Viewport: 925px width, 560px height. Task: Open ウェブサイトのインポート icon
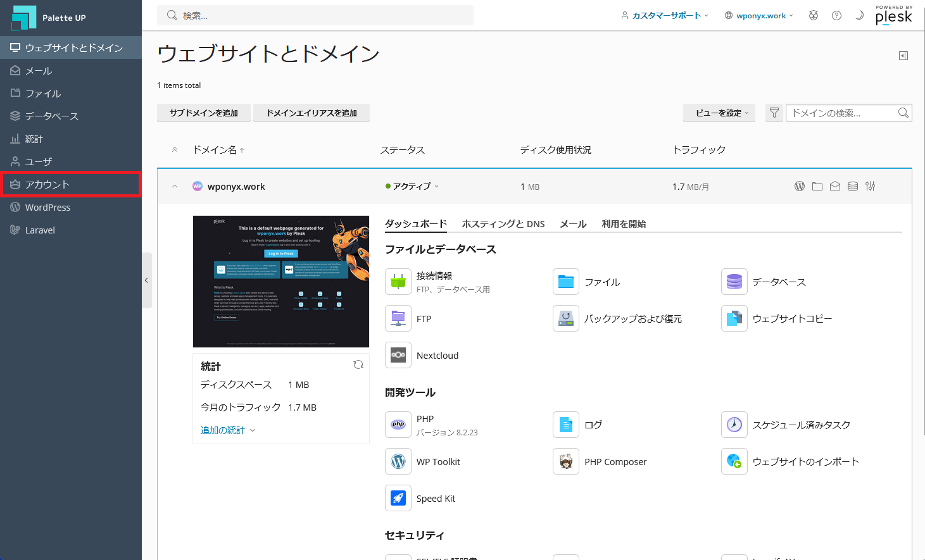[734, 461]
